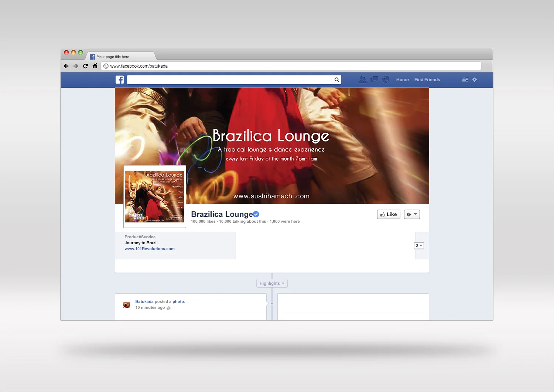Go to Home in the Facebook top bar
554x392 pixels.
click(x=403, y=79)
